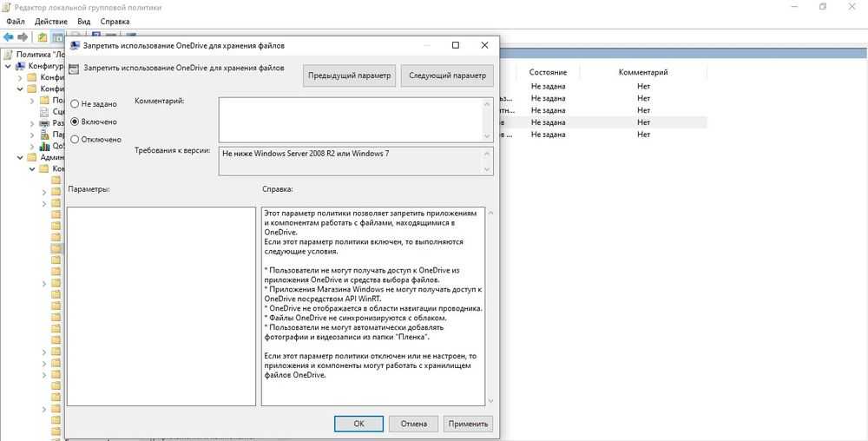Select the 'Не задано' radio button
The width and height of the screenshot is (868, 441).
(x=75, y=103)
